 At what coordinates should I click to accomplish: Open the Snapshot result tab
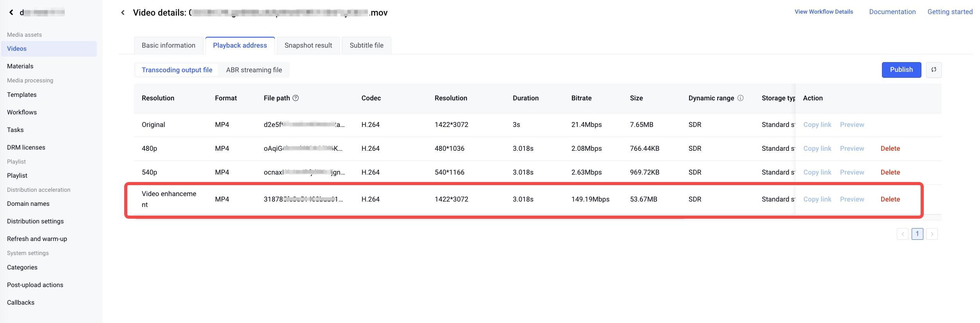pyautogui.click(x=308, y=45)
